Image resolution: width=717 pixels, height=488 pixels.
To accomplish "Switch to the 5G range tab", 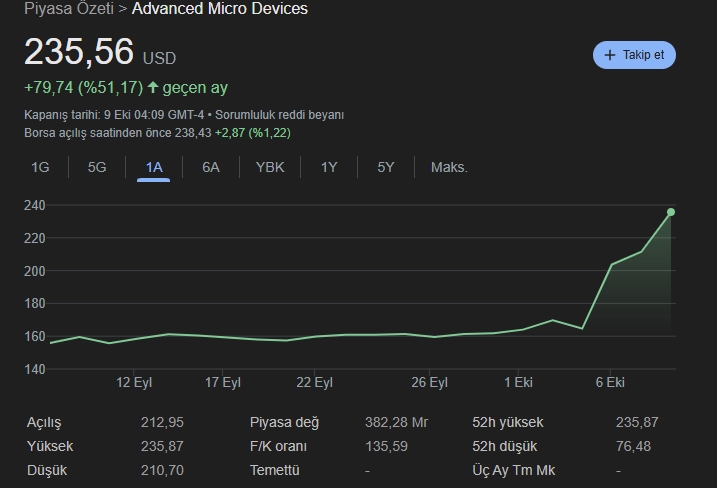I will (97, 167).
